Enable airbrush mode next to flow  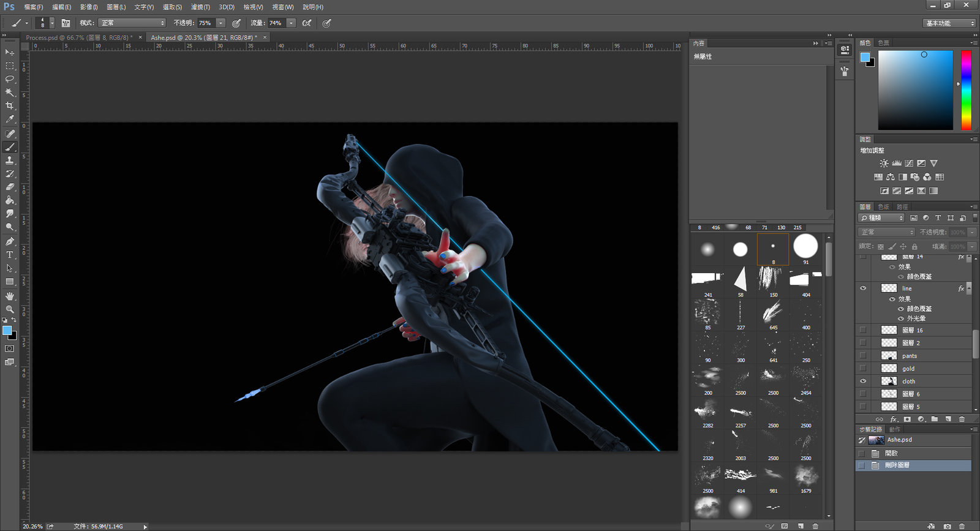307,23
